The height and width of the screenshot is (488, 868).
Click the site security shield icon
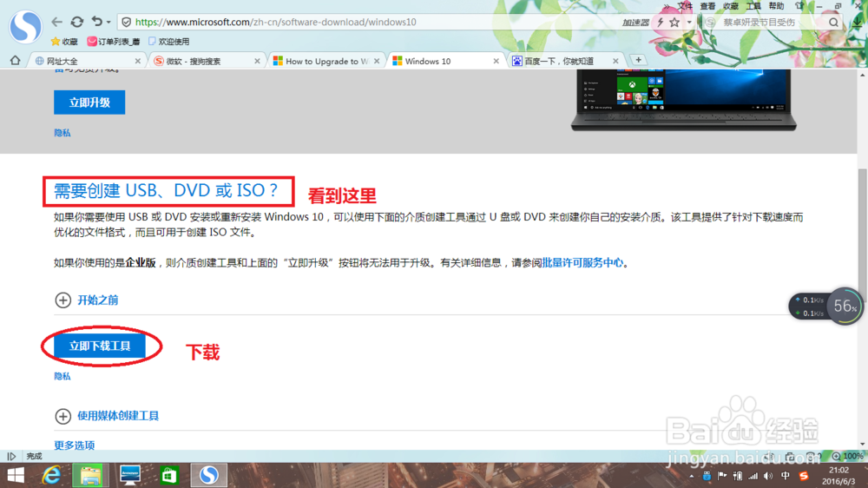coord(126,23)
